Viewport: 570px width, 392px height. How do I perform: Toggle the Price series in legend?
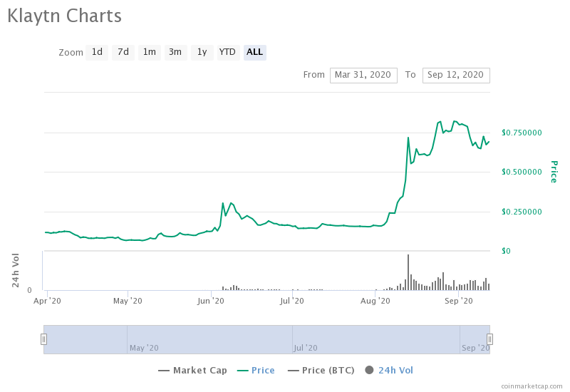coord(256,370)
